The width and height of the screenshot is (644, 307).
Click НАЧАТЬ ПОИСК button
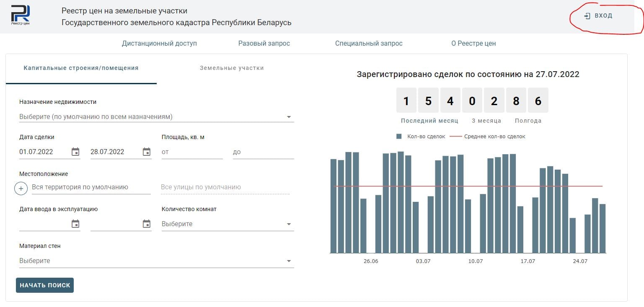[45, 285]
